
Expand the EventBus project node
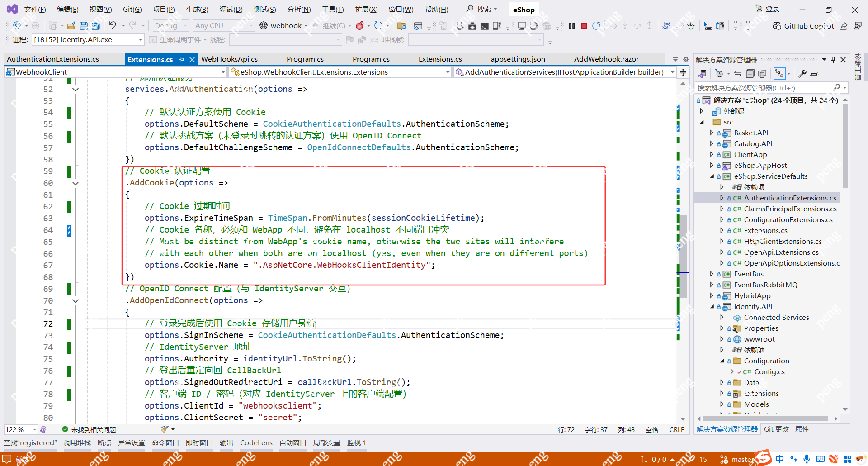tap(712, 274)
